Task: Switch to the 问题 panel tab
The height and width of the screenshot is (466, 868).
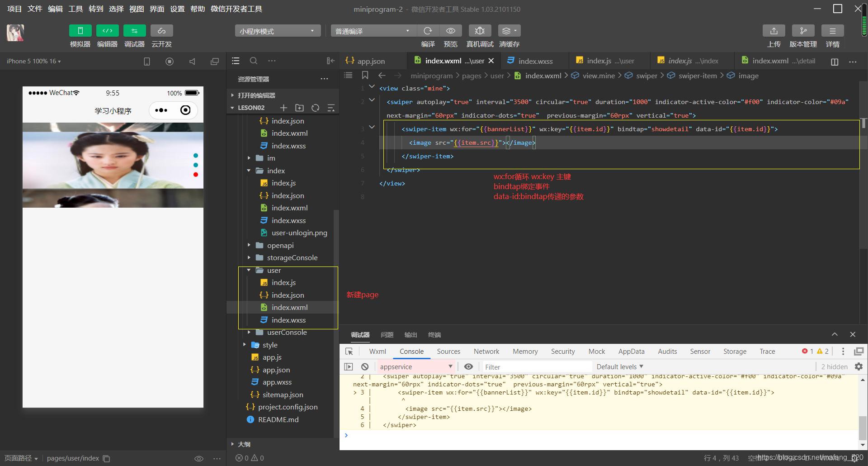Action: [387, 335]
